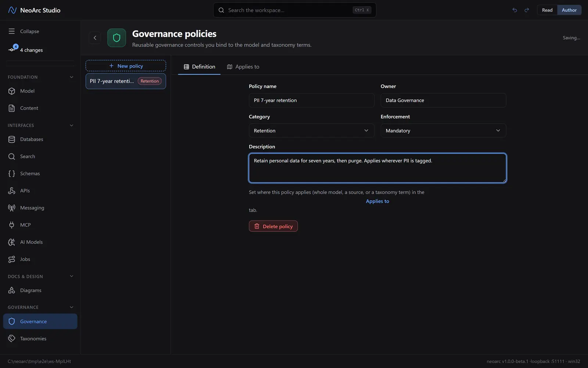
Task: Collapse the Docs & Design section
Action: click(71, 276)
